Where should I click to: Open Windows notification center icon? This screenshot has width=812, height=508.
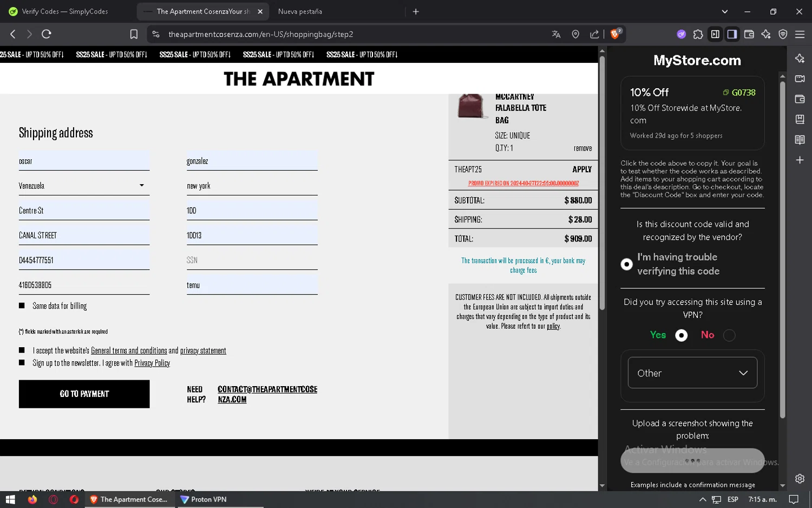point(794,499)
